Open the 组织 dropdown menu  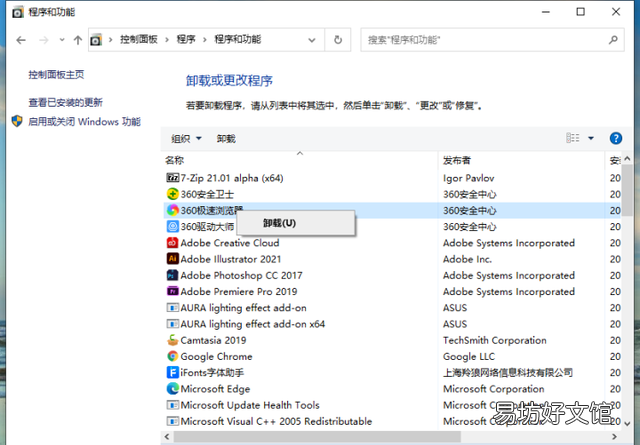point(186,138)
